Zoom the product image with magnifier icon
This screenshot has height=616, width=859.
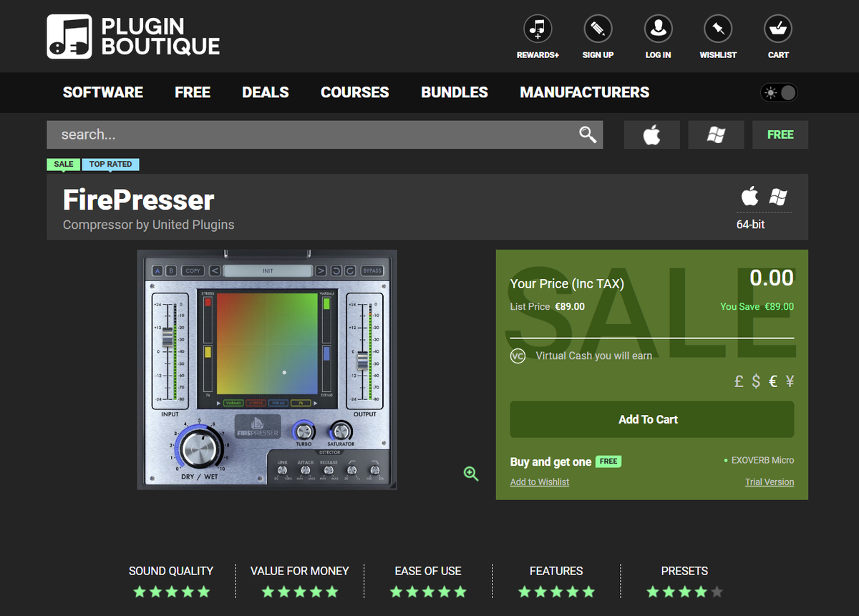click(x=471, y=474)
